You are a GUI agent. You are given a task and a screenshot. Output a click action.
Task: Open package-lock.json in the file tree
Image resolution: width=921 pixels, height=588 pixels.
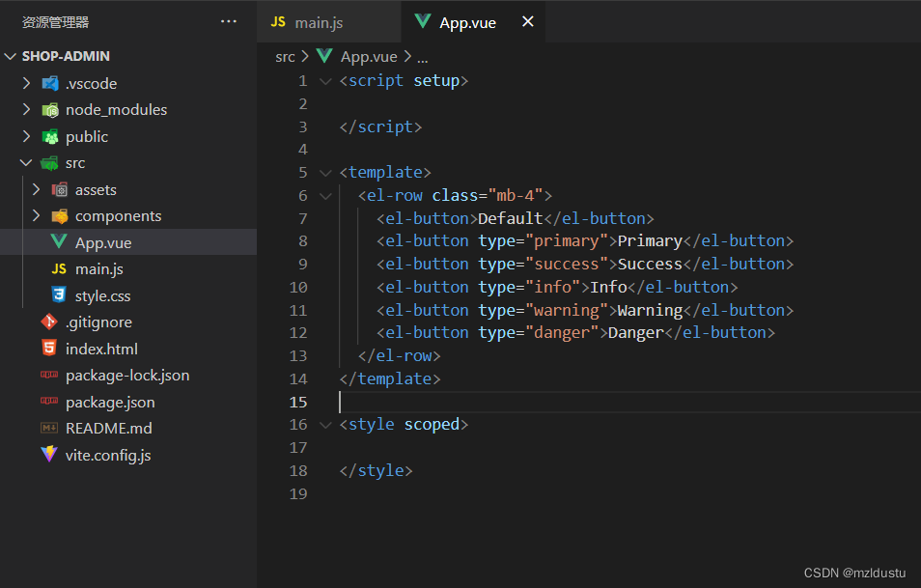(x=128, y=376)
